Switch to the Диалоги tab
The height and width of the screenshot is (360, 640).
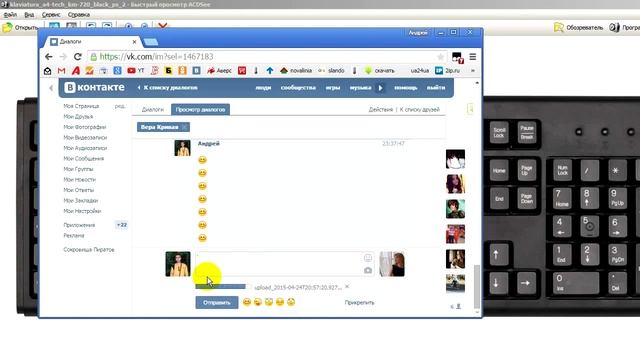coord(153,109)
